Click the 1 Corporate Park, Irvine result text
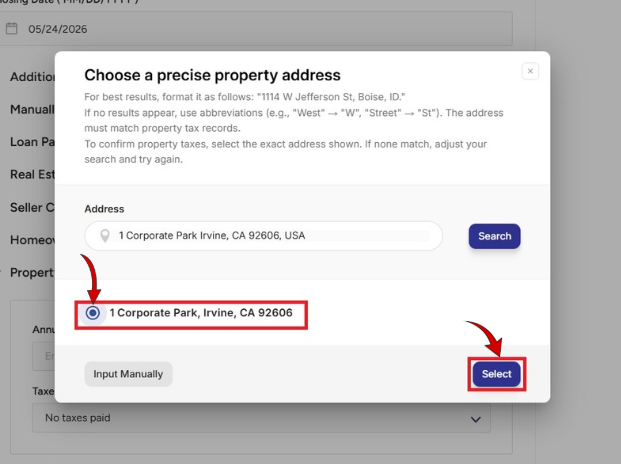The height and width of the screenshot is (464, 621). pos(201,313)
